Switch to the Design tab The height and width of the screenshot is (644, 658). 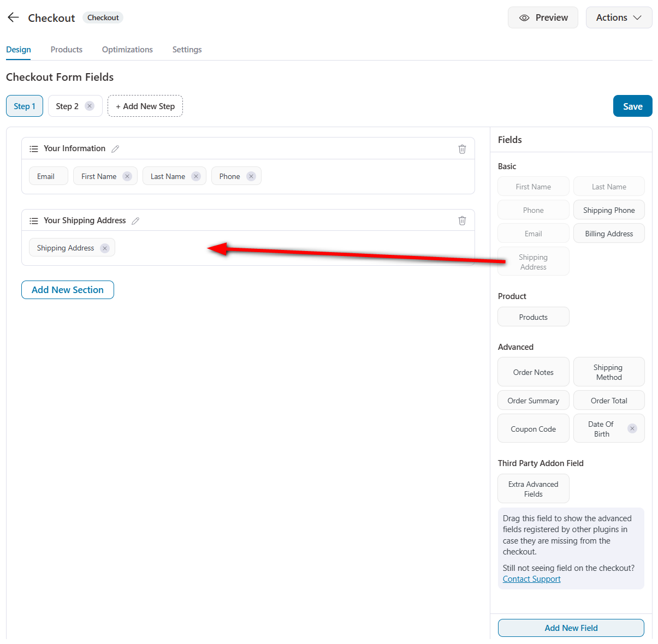(x=19, y=50)
